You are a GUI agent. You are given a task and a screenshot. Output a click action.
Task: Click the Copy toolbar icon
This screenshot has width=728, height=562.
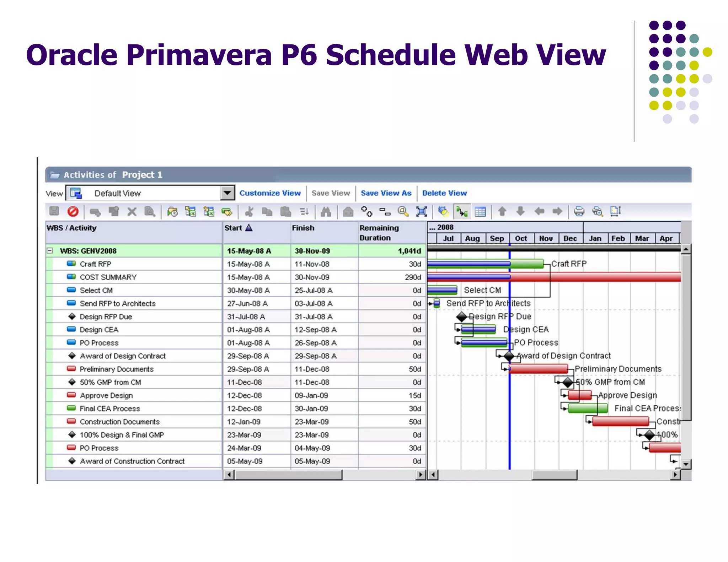point(267,212)
